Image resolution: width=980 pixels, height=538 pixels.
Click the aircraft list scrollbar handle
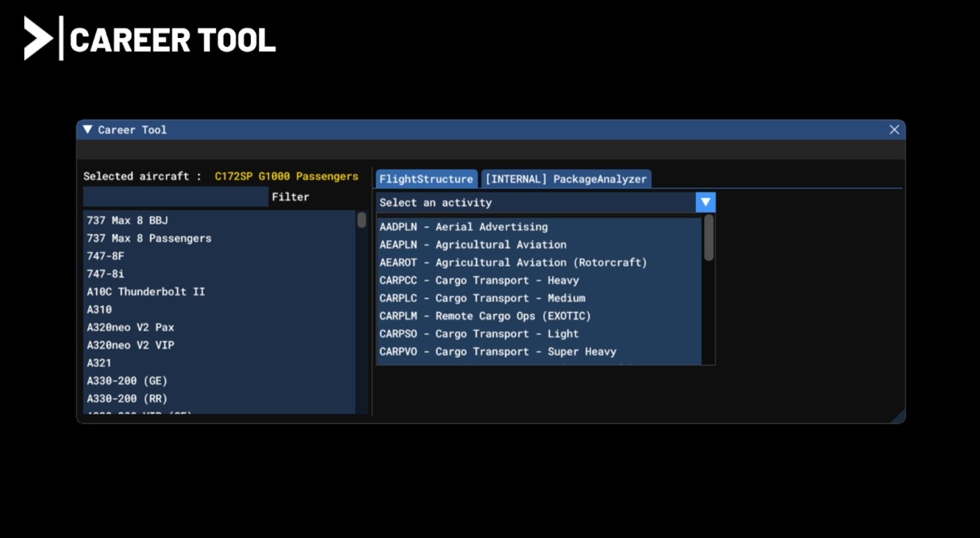(361, 220)
